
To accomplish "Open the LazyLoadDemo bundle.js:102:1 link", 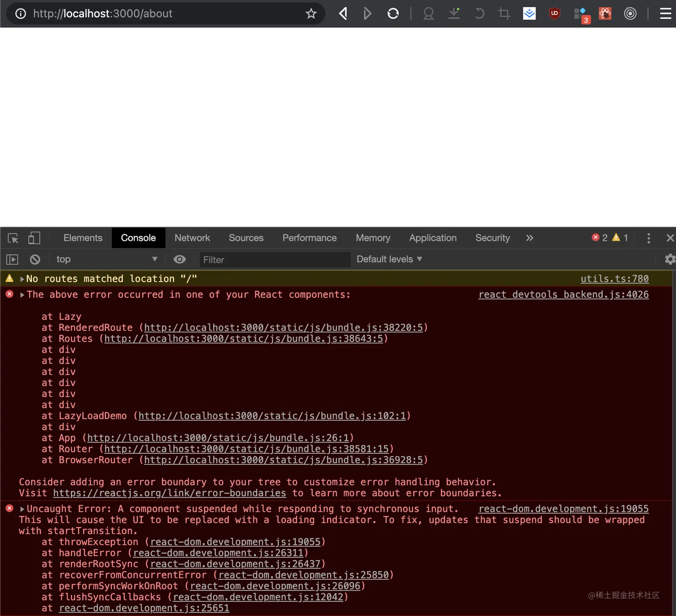I will click(272, 416).
